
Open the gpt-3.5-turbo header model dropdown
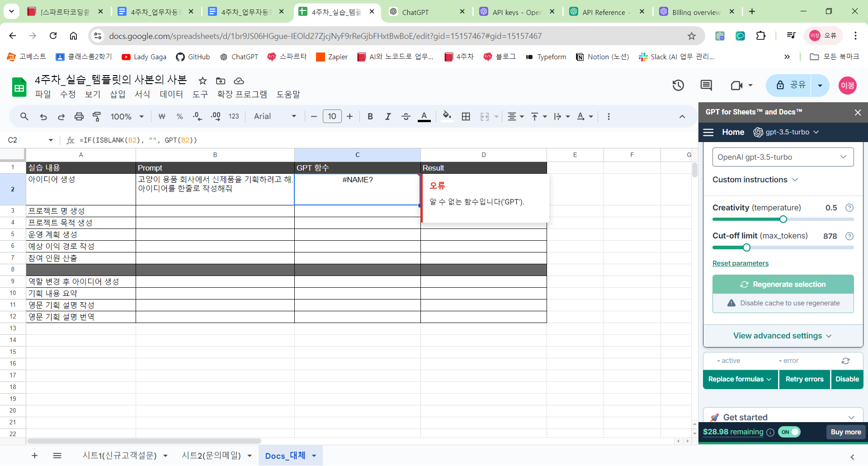786,132
